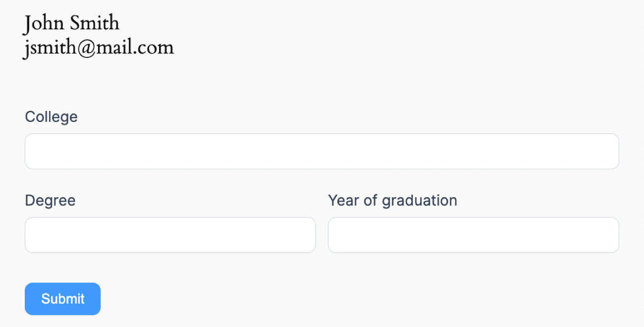
Task: Click the input under the Degree label
Action: coord(170,235)
